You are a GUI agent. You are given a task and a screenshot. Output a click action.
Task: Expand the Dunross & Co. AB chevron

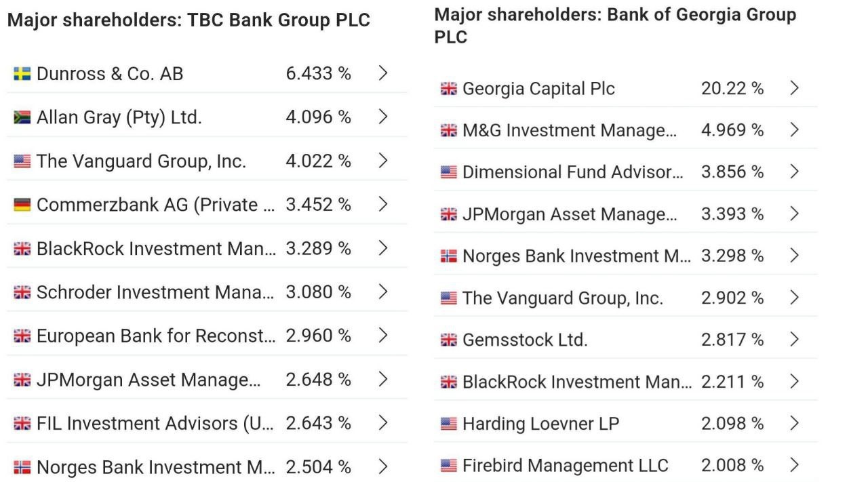point(383,73)
